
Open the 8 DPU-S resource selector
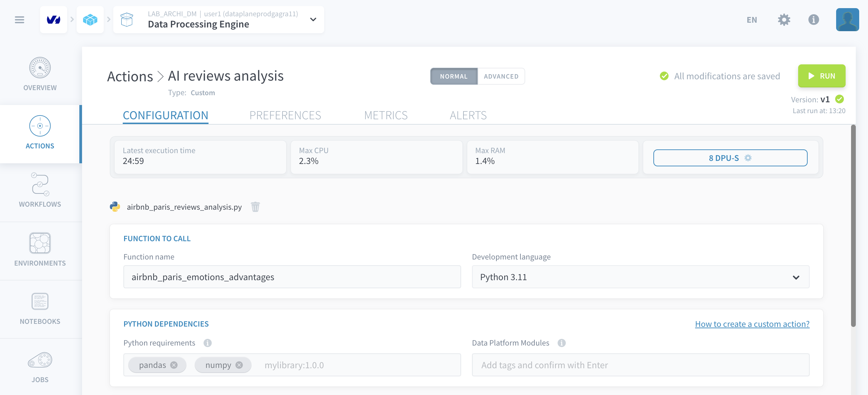tap(730, 158)
